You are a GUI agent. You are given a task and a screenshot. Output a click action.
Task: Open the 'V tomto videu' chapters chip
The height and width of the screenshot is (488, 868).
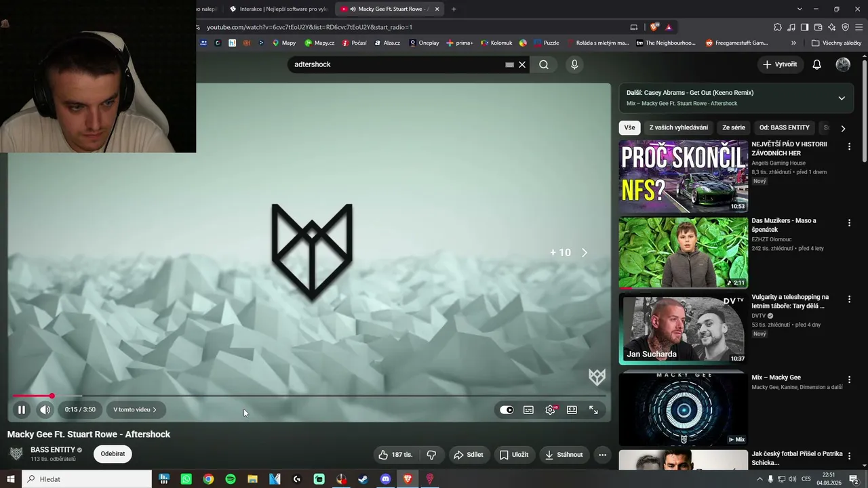pyautogui.click(x=135, y=409)
